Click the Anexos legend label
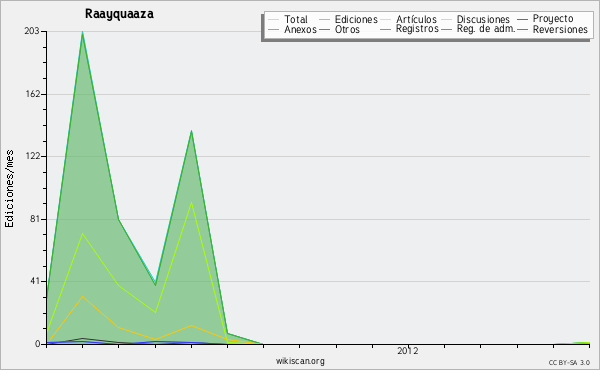Screen dimensions: 600x370 click(300, 29)
